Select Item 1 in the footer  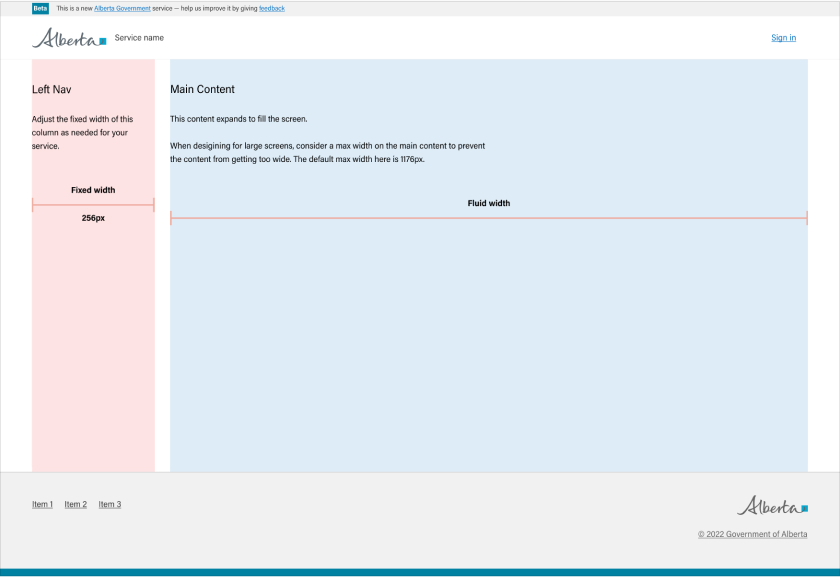click(x=42, y=505)
